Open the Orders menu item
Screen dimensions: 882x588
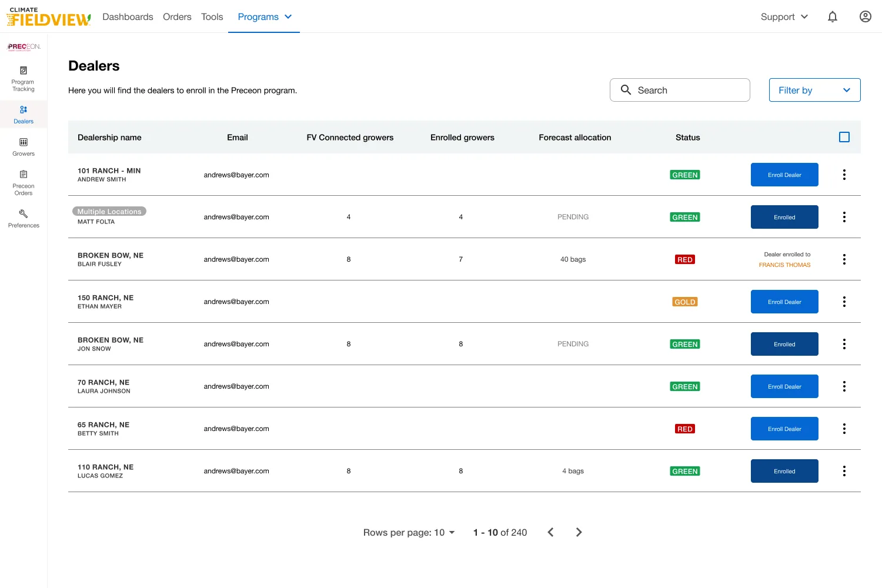click(x=177, y=17)
